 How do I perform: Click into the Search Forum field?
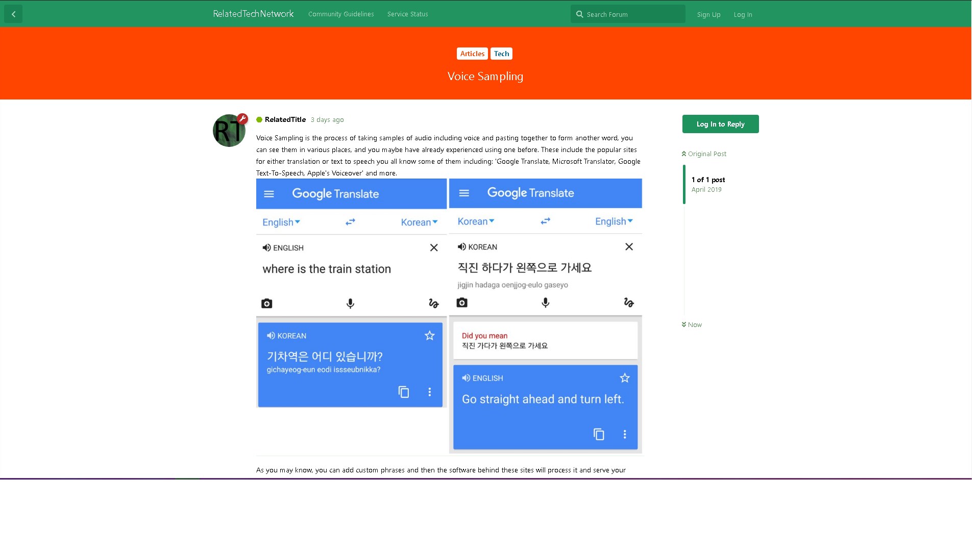tap(633, 14)
